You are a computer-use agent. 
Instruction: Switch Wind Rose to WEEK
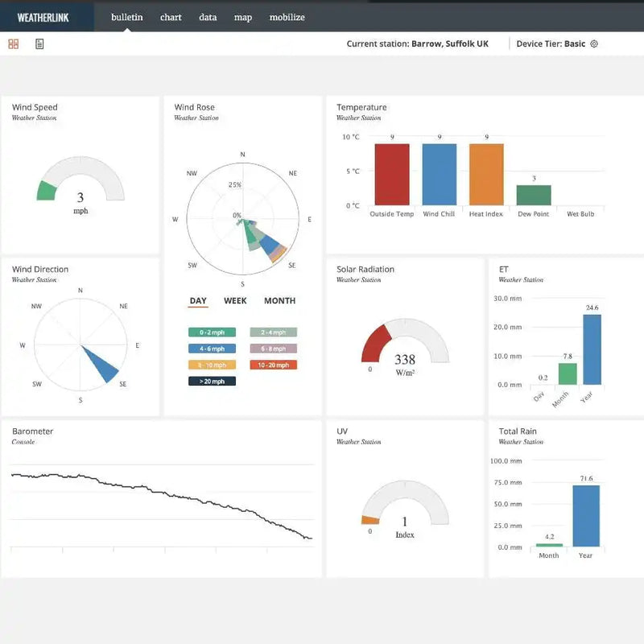pyautogui.click(x=235, y=301)
